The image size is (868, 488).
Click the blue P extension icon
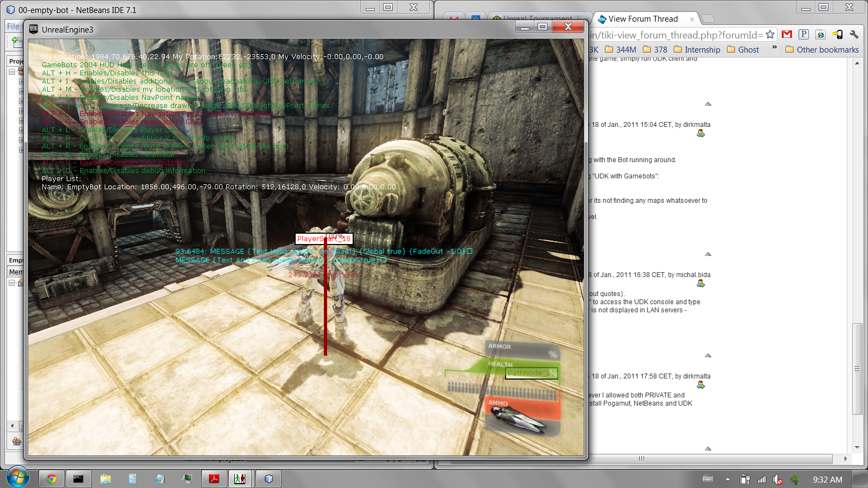coord(804,35)
